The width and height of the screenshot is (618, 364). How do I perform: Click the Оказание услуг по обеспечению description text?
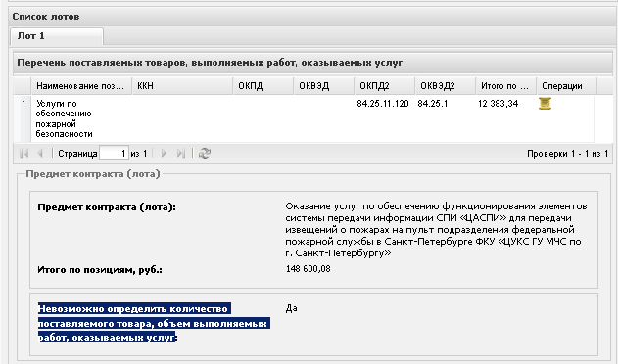(x=436, y=229)
